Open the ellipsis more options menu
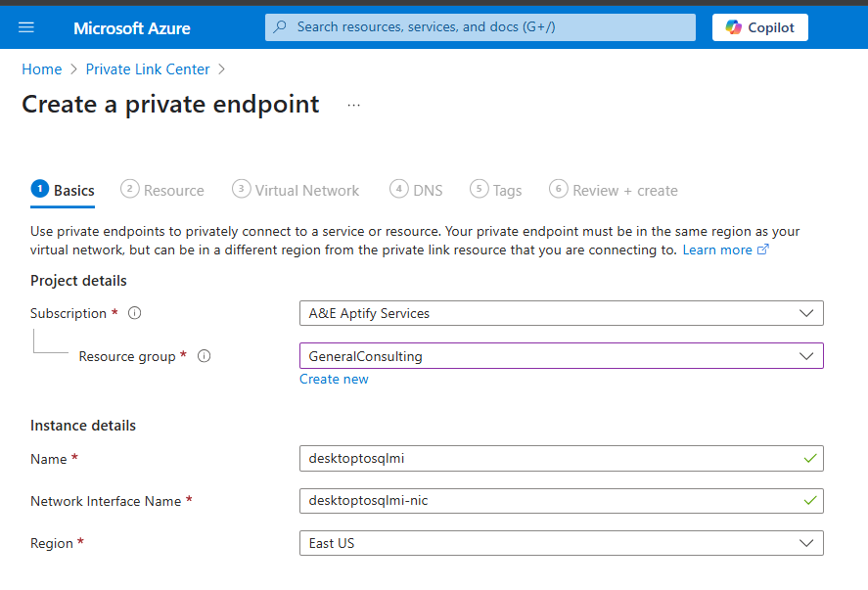This screenshot has height=590, width=868. click(x=353, y=105)
